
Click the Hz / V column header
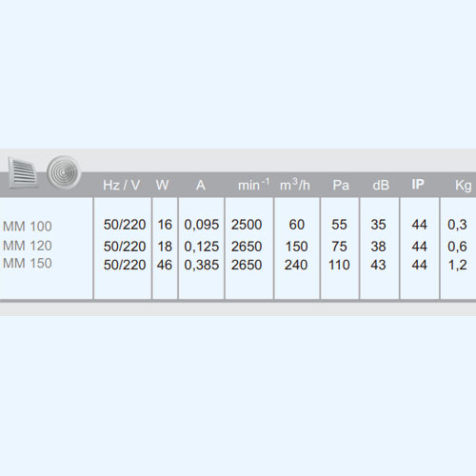(122, 185)
